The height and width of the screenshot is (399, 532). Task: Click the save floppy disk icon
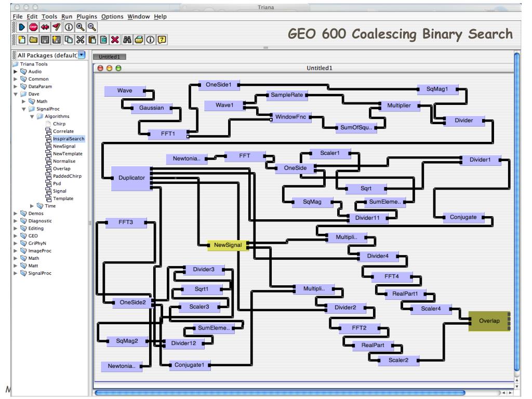tap(45, 39)
